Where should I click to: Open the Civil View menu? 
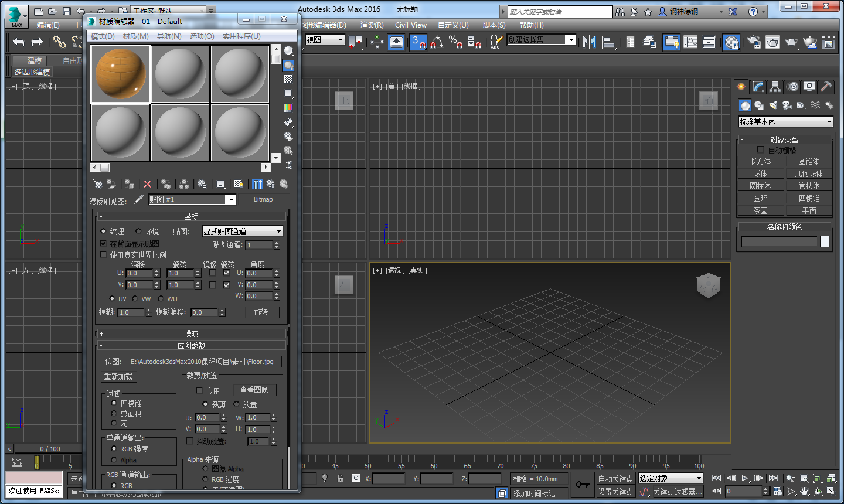(410, 25)
